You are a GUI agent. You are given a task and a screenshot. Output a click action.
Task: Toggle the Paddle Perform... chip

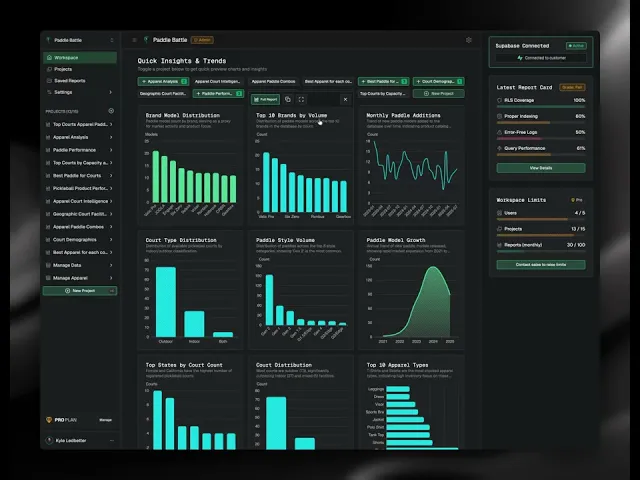coord(218,93)
